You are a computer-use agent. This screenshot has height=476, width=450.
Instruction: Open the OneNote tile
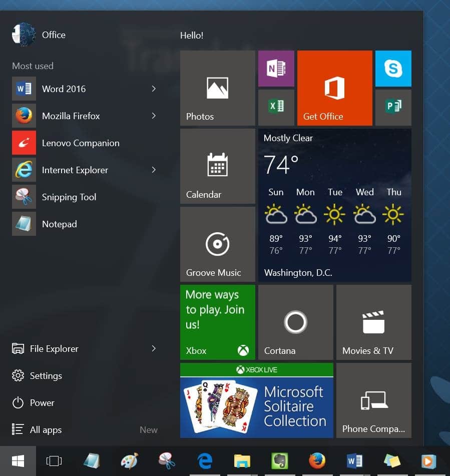[276, 69]
